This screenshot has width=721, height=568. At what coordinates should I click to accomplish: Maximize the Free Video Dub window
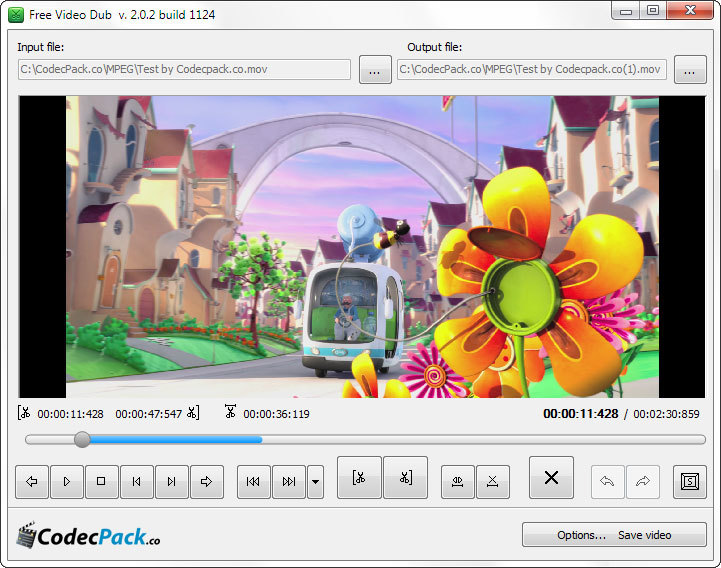click(653, 11)
